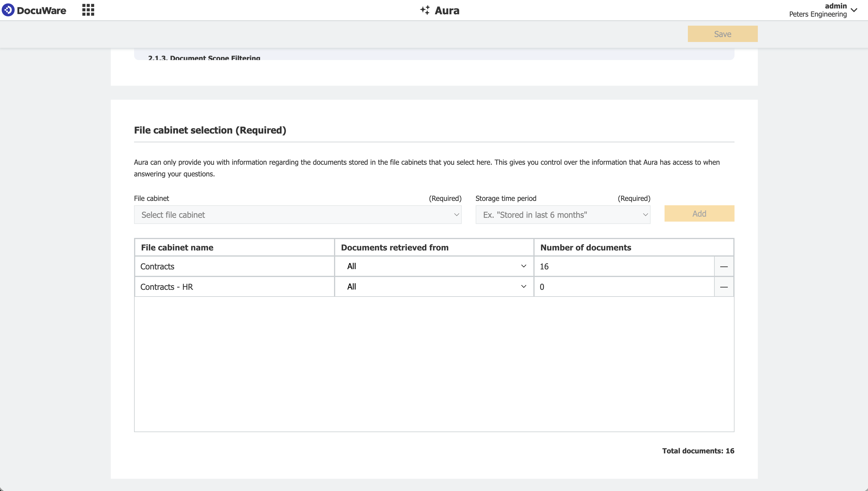Change retrieval period for Contracts - HR
This screenshot has width=868, height=491.
[434, 287]
